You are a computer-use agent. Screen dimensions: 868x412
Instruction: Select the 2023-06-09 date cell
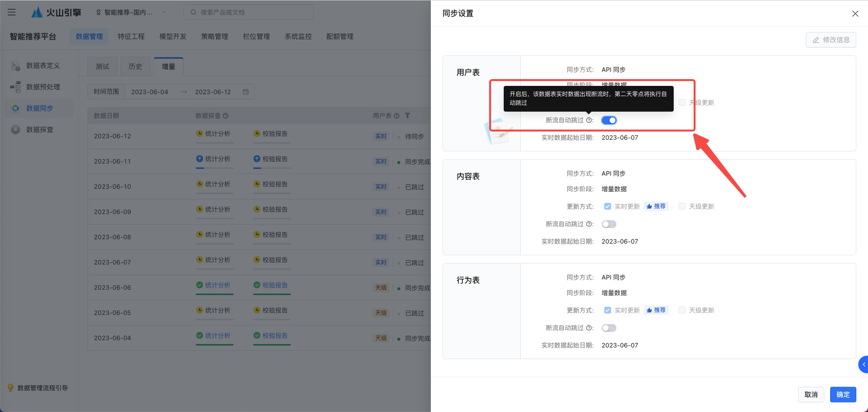point(112,212)
